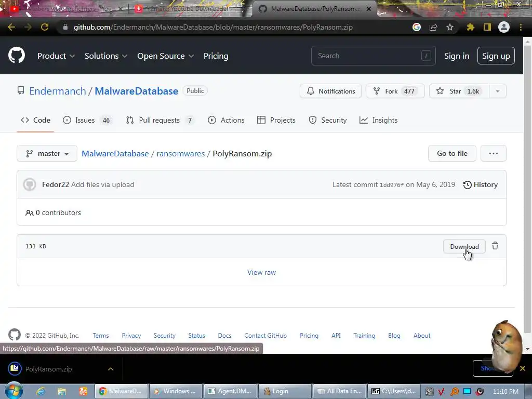Click the taskbar clock showing 11:10 PM

[505, 391]
